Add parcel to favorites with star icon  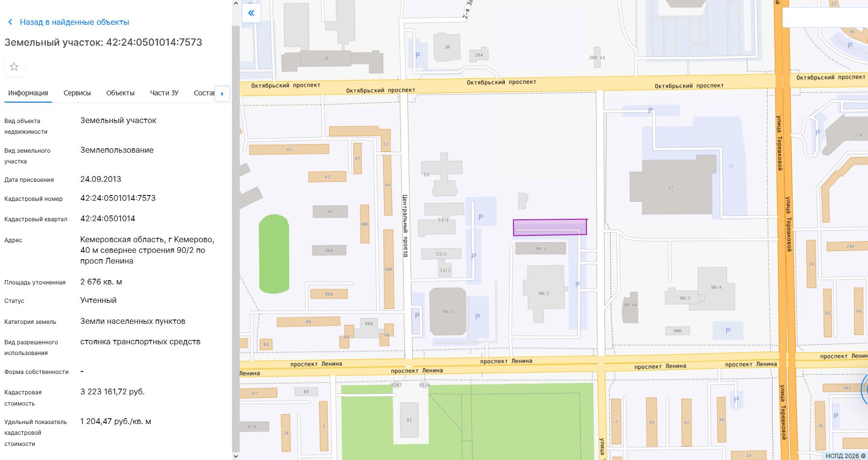point(14,67)
